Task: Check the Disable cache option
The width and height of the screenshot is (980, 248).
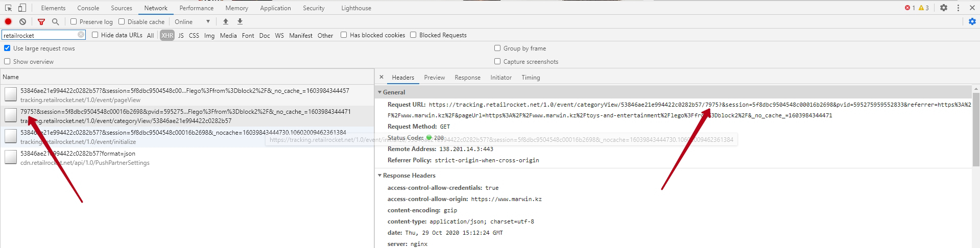Action: coord(122,21)
